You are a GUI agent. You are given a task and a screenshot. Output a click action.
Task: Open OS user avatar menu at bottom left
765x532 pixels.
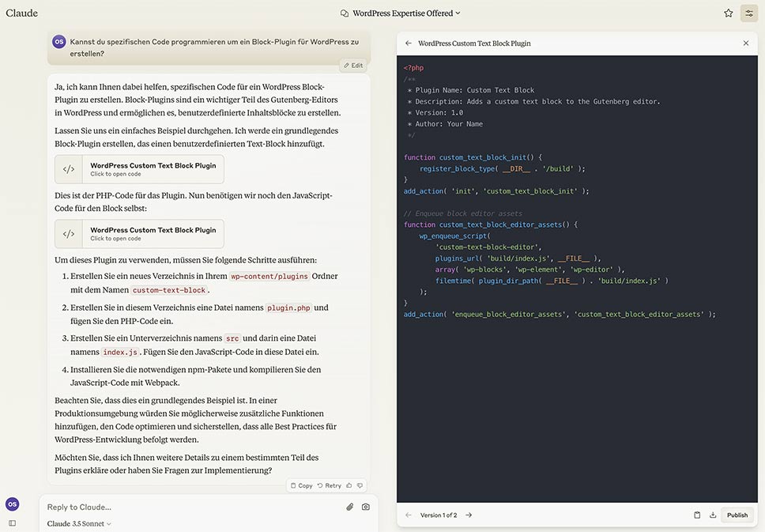12,504
